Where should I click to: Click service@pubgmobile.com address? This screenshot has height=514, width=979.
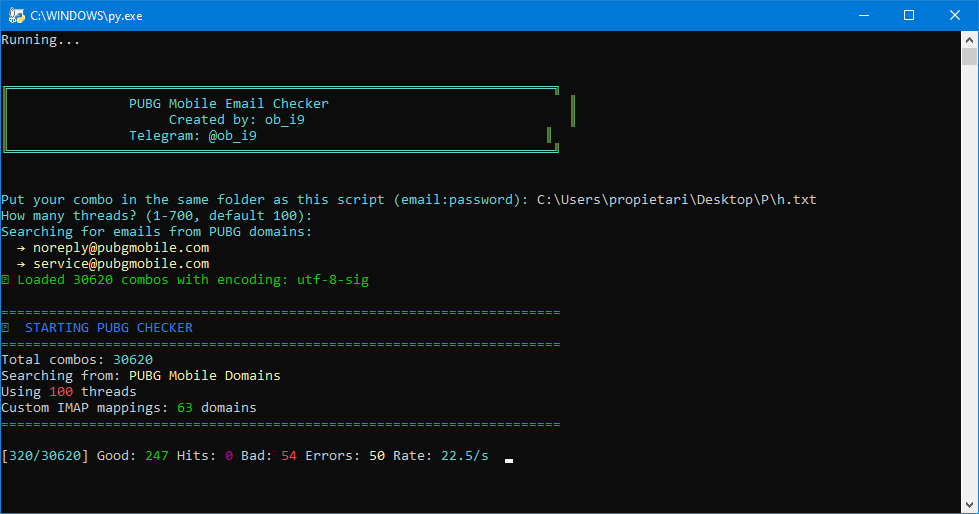pos(121,264)
